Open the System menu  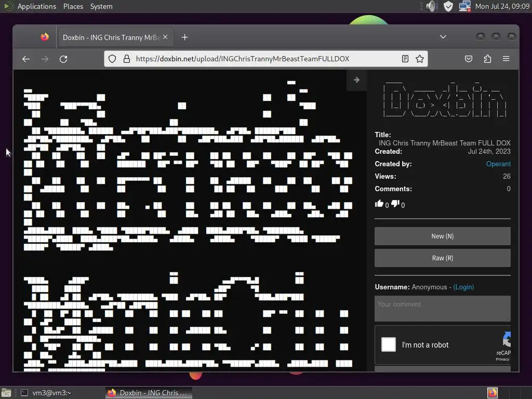[x=101, y=6]
